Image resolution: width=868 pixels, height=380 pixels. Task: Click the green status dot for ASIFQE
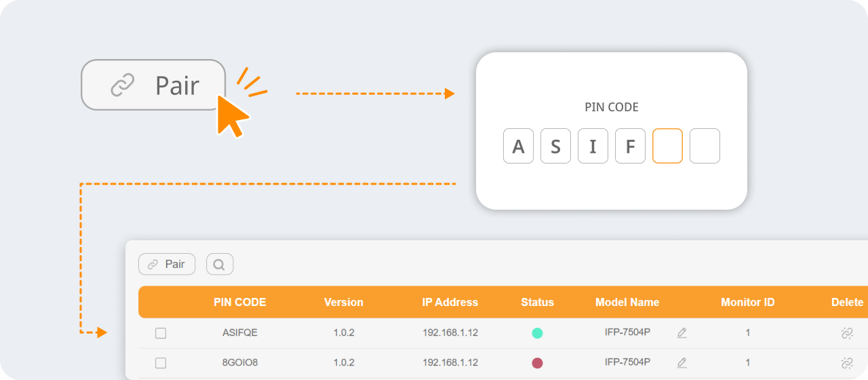coord(537,333)
